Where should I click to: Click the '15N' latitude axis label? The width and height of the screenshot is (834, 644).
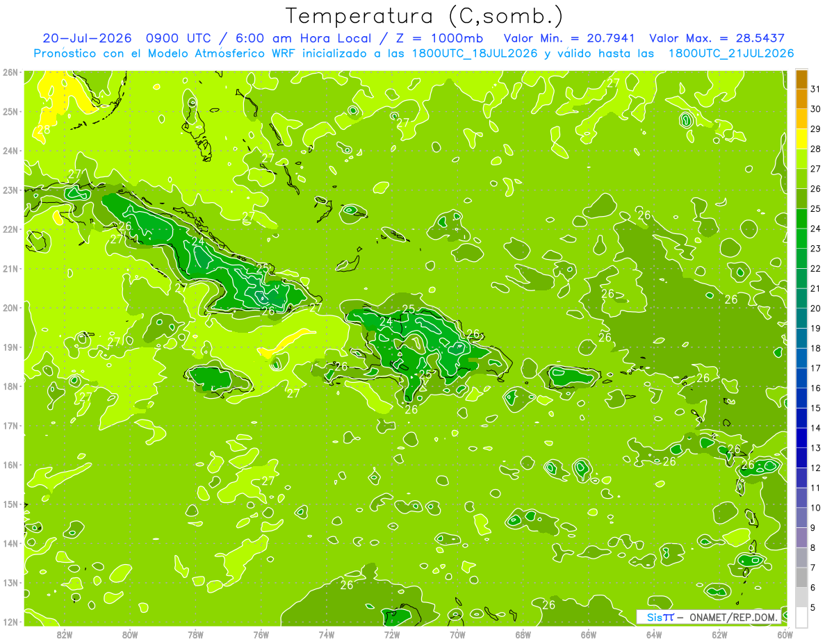pyautogui.click(x=10, y=504)
